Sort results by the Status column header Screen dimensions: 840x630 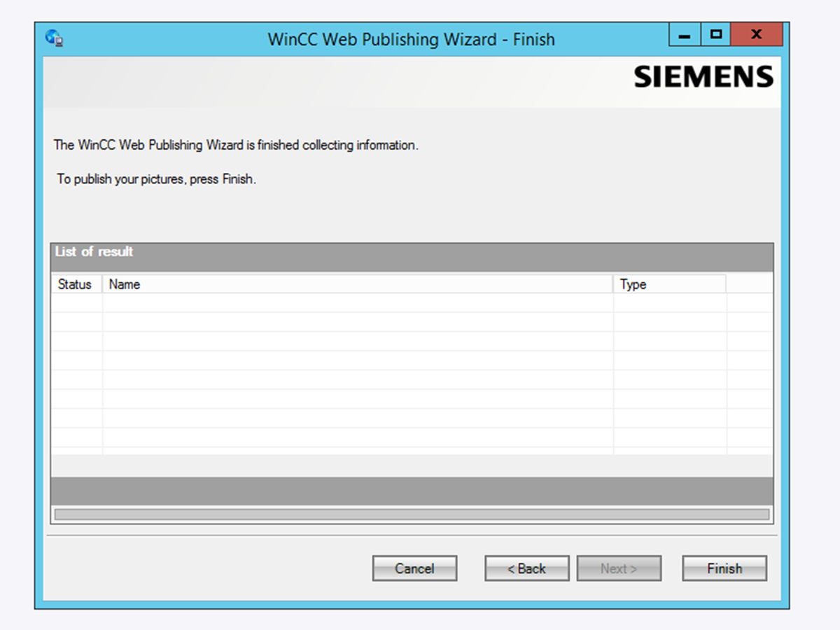[76, 284]
